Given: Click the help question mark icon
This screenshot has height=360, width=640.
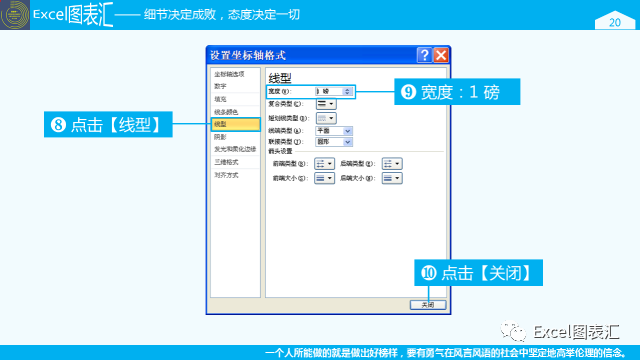Looking at the screenshot, I should click(424, 55).
